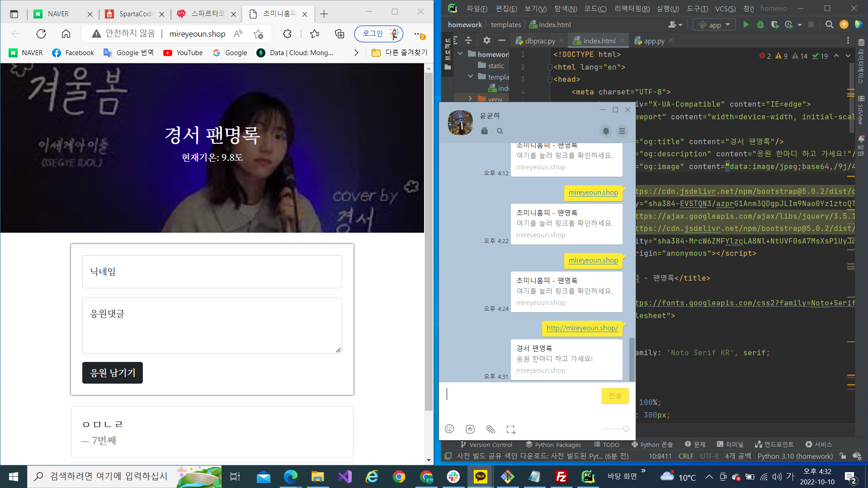Open 리팩터링(R) menu

tap(632, 9)
